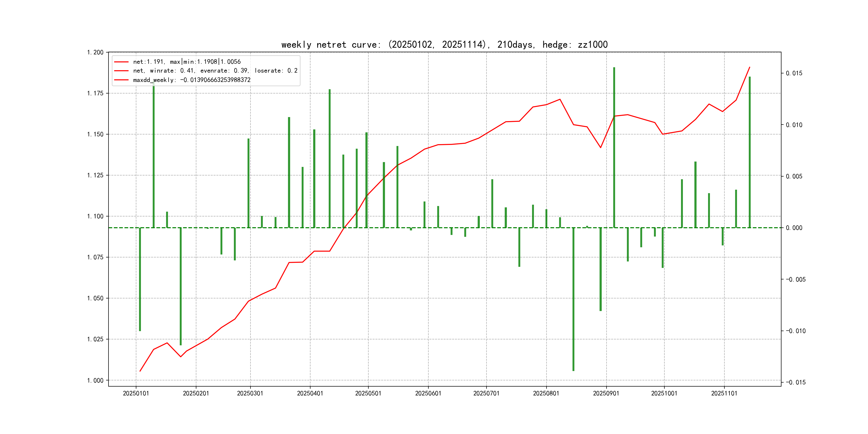868x434 pixels.
Task: Click the 1.100 left axis label
Action: 95,216
